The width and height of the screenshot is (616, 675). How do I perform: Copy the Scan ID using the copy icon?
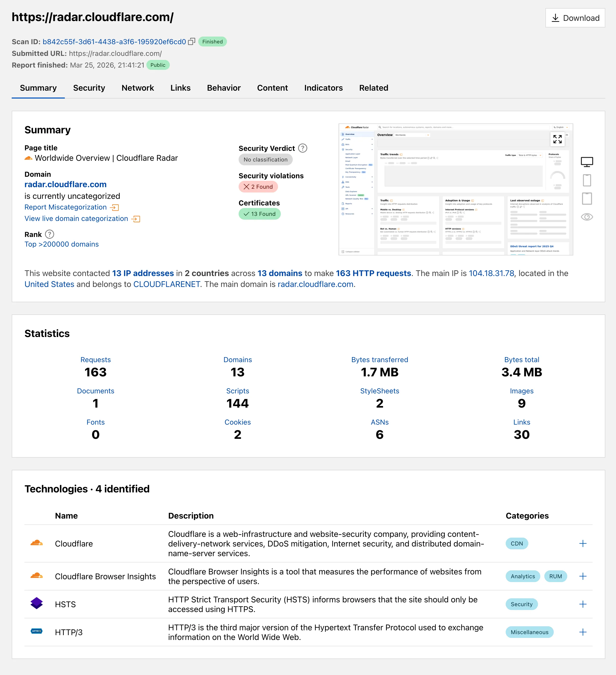tap(192, 41)
